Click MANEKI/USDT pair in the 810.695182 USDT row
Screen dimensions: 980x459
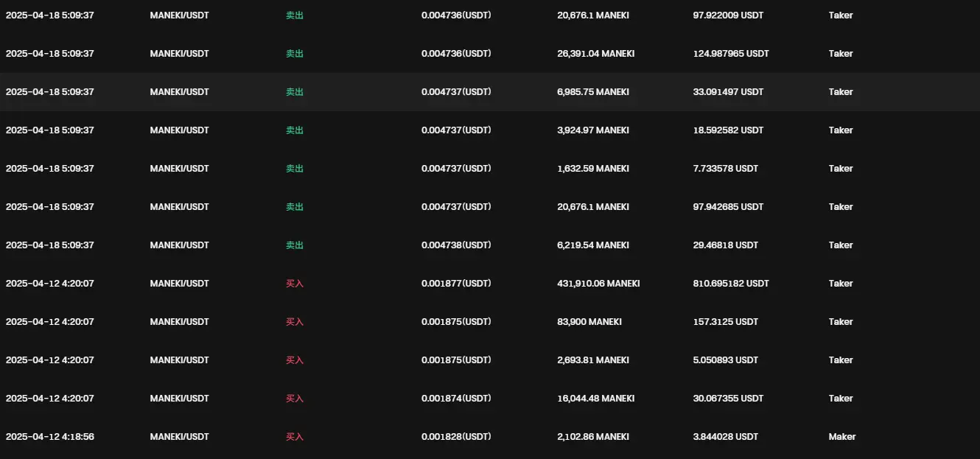pyautogui.click(x=179, y=284)
